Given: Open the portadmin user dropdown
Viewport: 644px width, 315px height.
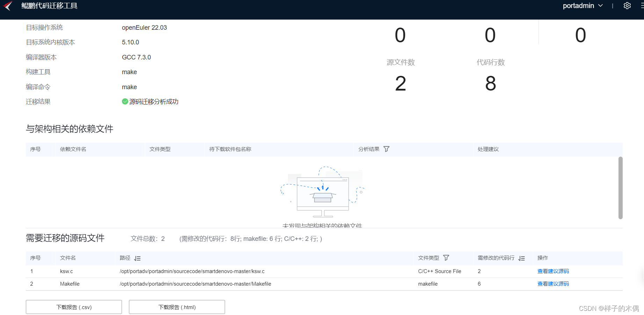Looking at the screenshot, I should point(583,6).
